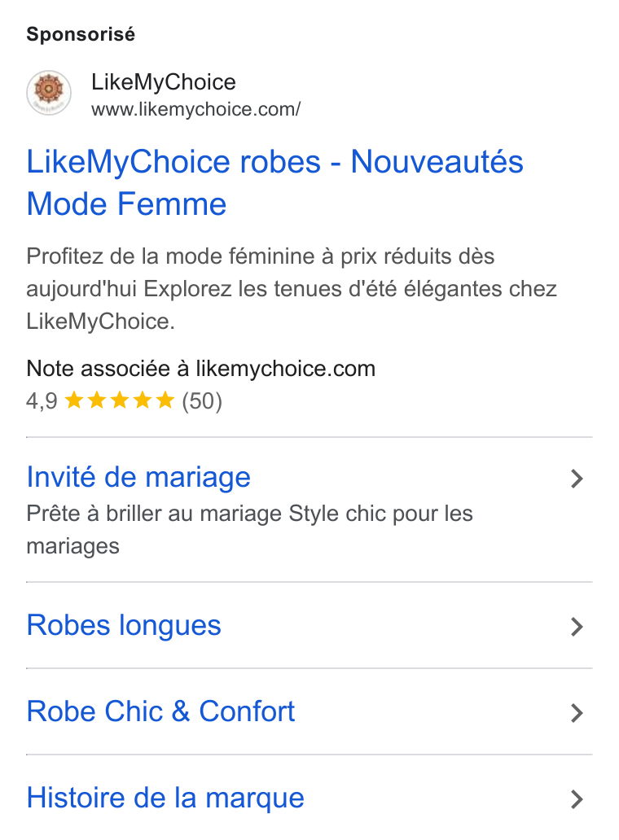Click the ad description starting with Profitez
619x840 pixels.
click(x=292, y=289)
